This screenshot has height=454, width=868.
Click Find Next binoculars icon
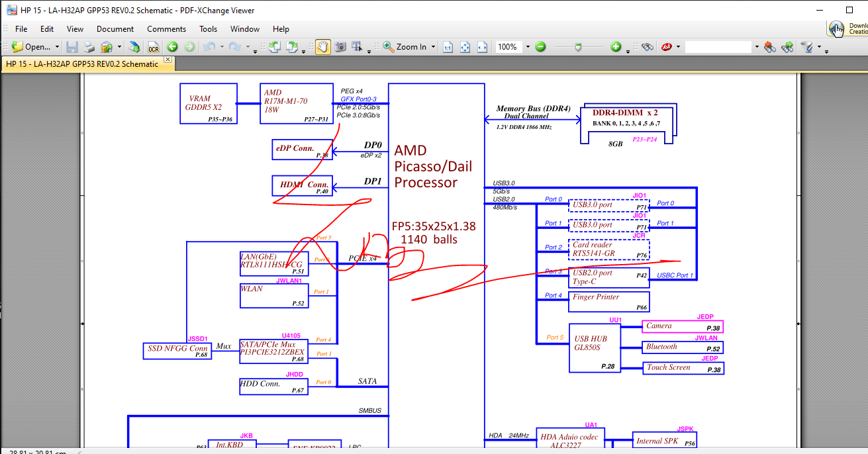click(x=787, y=47)
